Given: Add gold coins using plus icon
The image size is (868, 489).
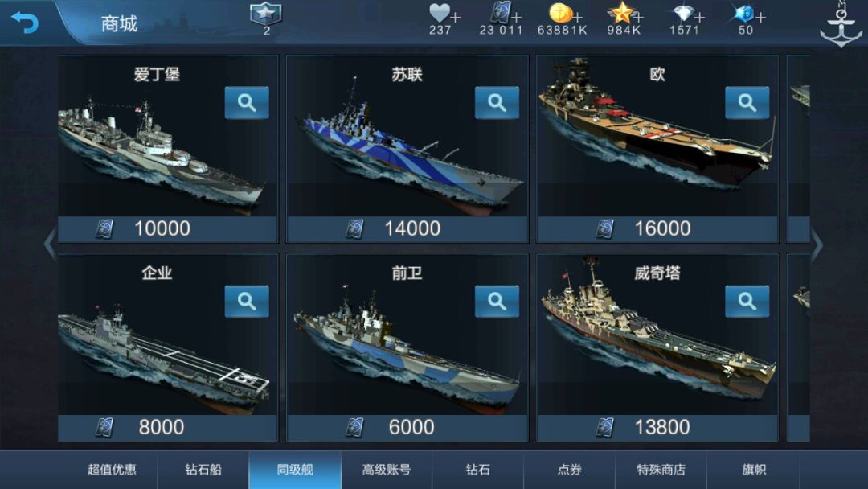Looking at the screenshot, I should coord(577,18).
